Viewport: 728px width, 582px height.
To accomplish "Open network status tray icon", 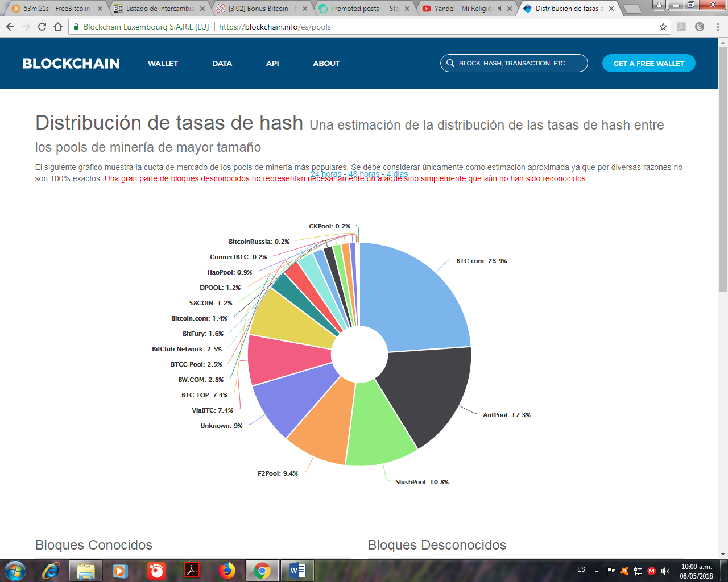I will click(x=638, y=571).
